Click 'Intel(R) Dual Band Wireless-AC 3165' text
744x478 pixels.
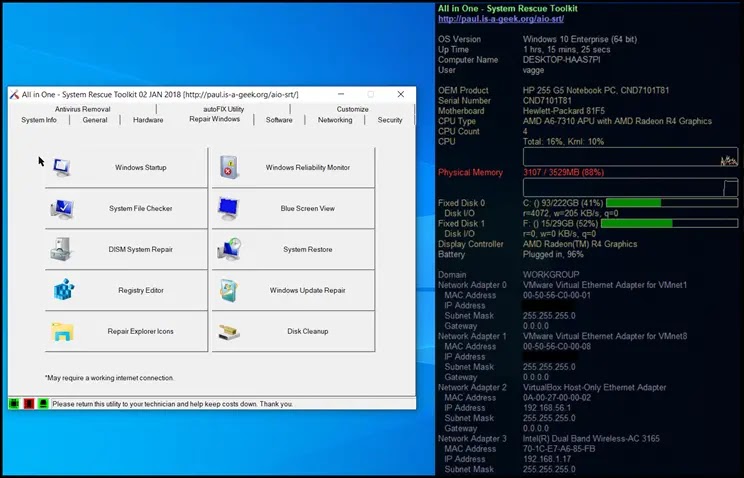coord(591,439)
